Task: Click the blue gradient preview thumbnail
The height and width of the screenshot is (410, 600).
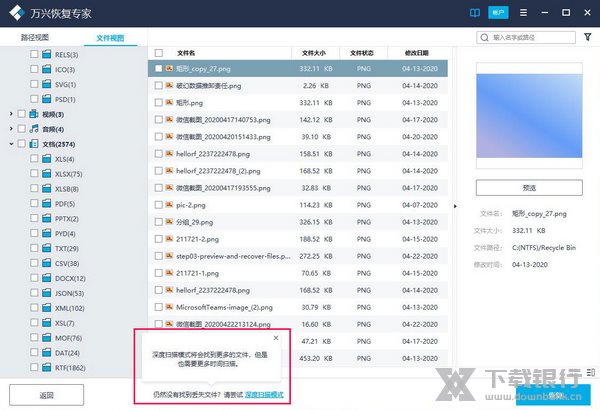Action: point(529,116)
